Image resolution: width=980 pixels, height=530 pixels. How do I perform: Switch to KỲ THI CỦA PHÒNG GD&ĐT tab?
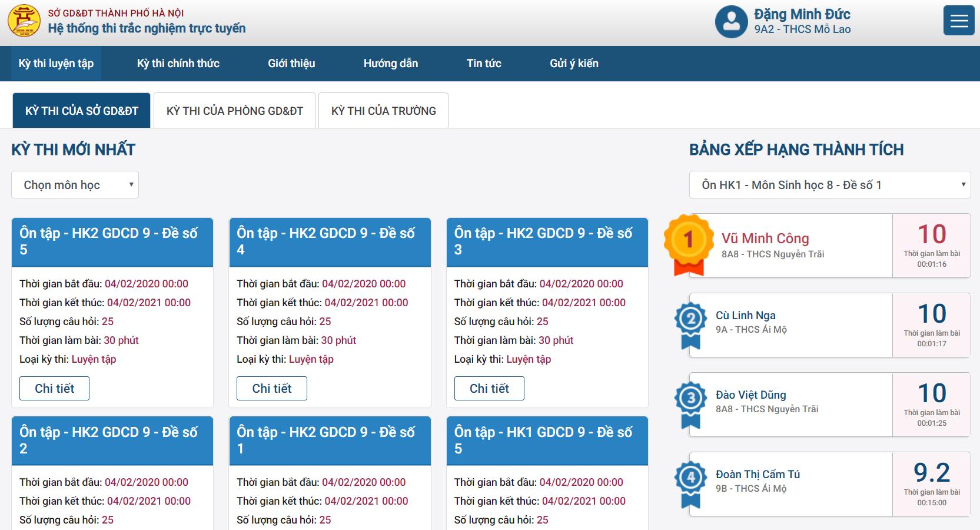pos(234,111)
